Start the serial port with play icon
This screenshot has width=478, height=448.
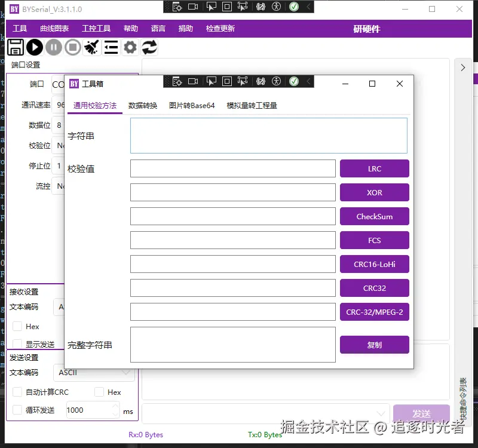[x=35, y=48]
